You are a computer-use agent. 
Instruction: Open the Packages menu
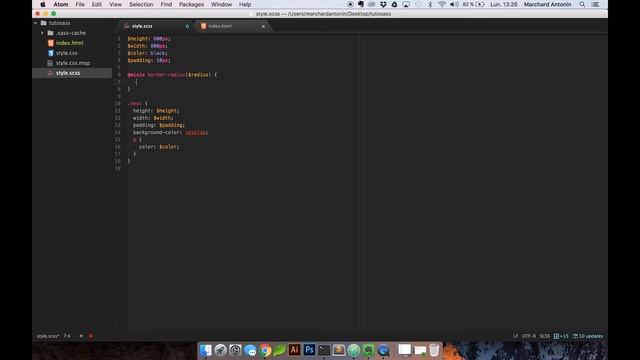coord(191,4)
